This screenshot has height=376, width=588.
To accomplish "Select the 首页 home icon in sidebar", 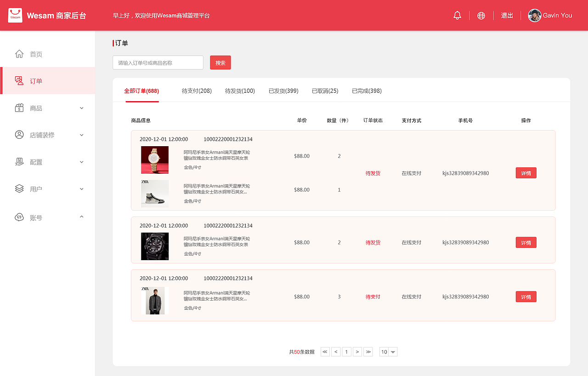I will (19, 53).
